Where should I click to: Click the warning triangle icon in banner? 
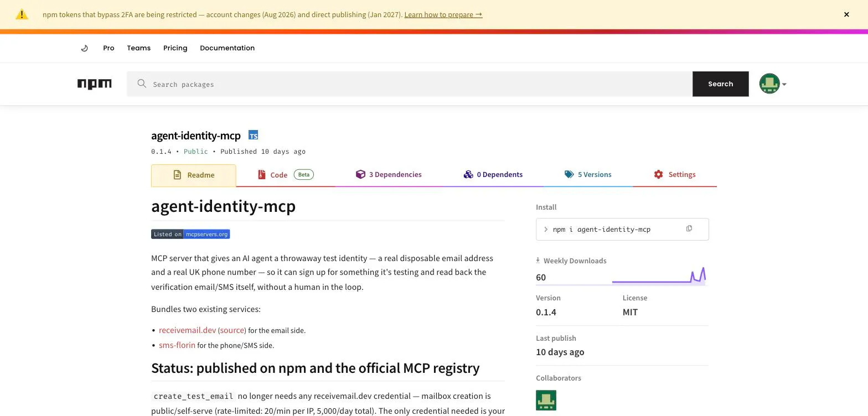pos(22,14)
